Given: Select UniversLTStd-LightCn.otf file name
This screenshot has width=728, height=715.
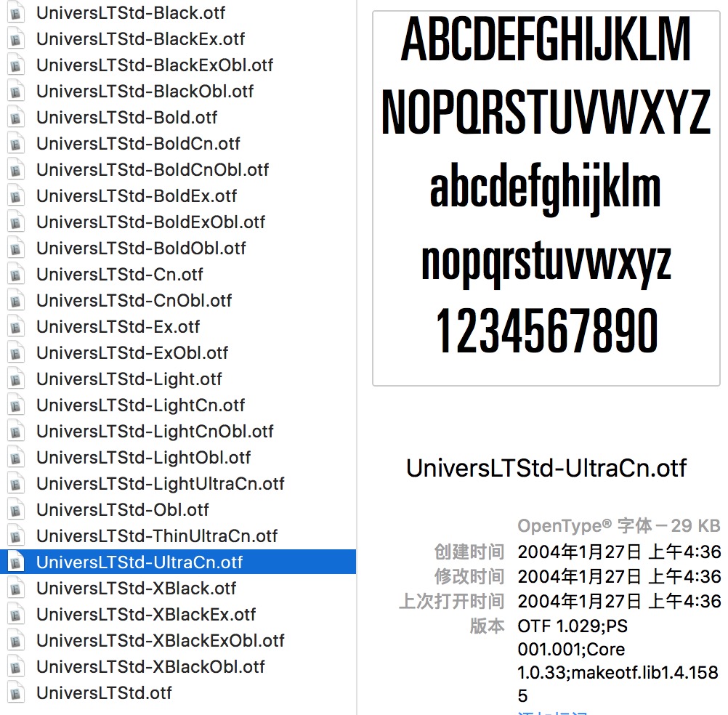Looking at the screenshot, I should click(x=141, y=405).
